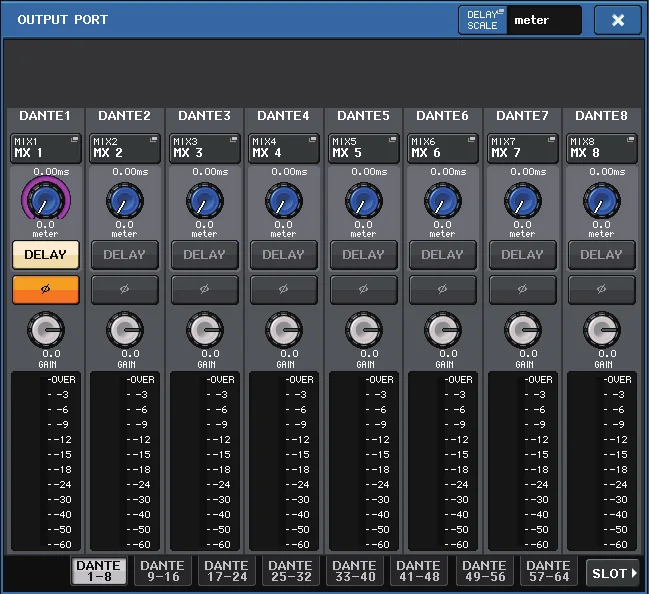Image resolution: width=649 pixels, height=594 pixels.
Task: Switch to the DANTE 17-24 tab
Action: tap(226, 571)
